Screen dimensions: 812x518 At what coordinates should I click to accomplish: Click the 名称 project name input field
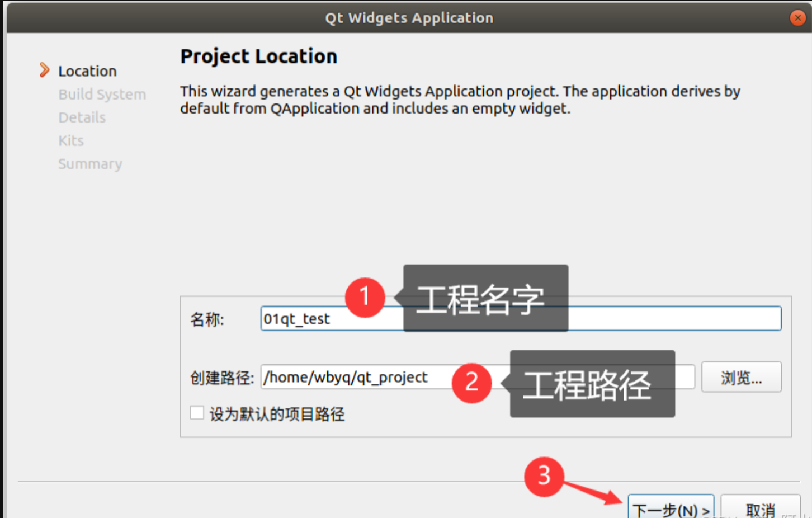(x=521, y=318)
